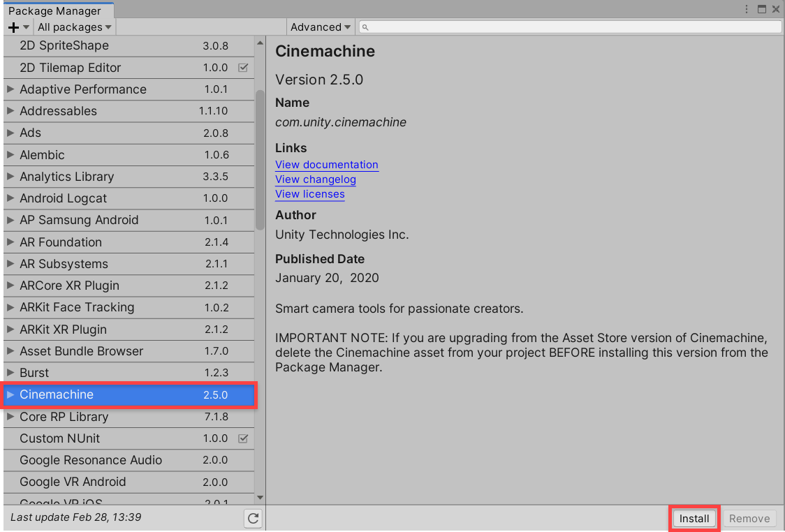
Task: Open the View changelog link
Action: (316, 179)
